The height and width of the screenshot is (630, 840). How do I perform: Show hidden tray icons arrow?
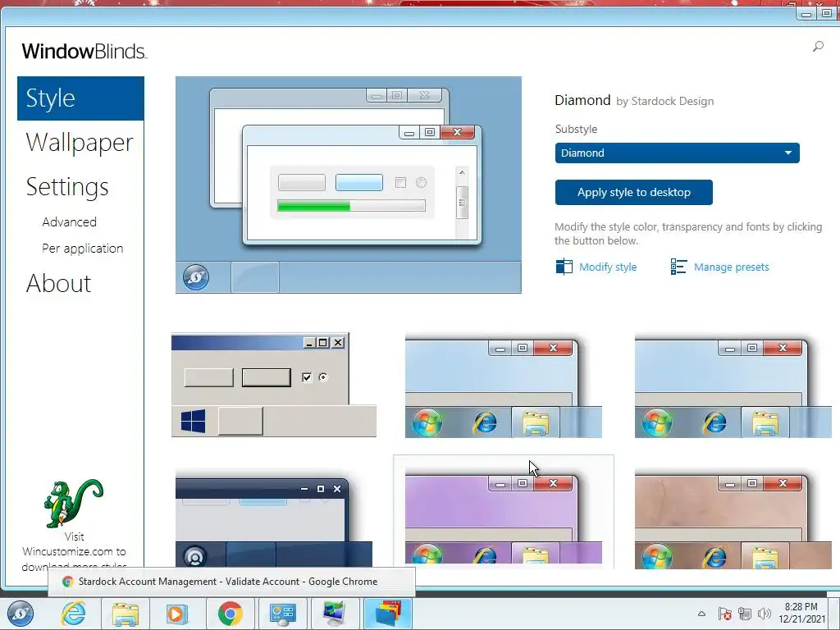coord(701,614)
